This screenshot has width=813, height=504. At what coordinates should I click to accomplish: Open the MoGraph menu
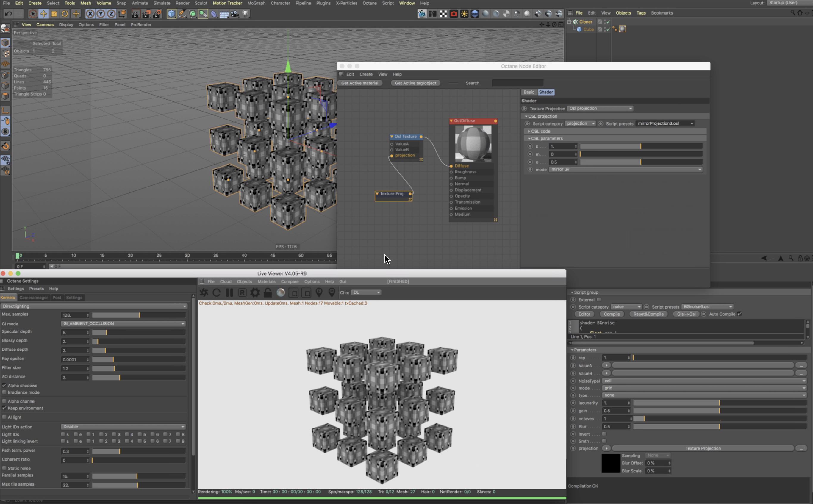[x=256, y=3]
